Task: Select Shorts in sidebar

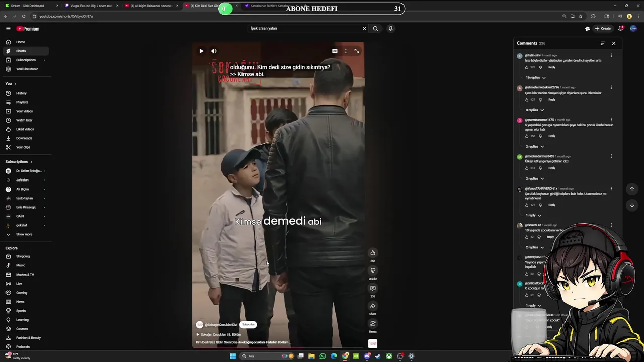Action: [x=25, y=51]
